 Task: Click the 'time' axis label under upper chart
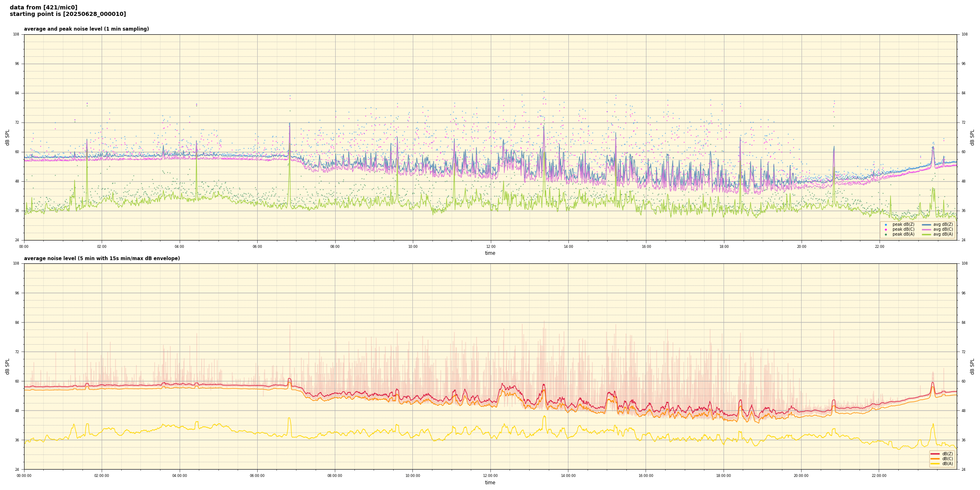point(490,253)
